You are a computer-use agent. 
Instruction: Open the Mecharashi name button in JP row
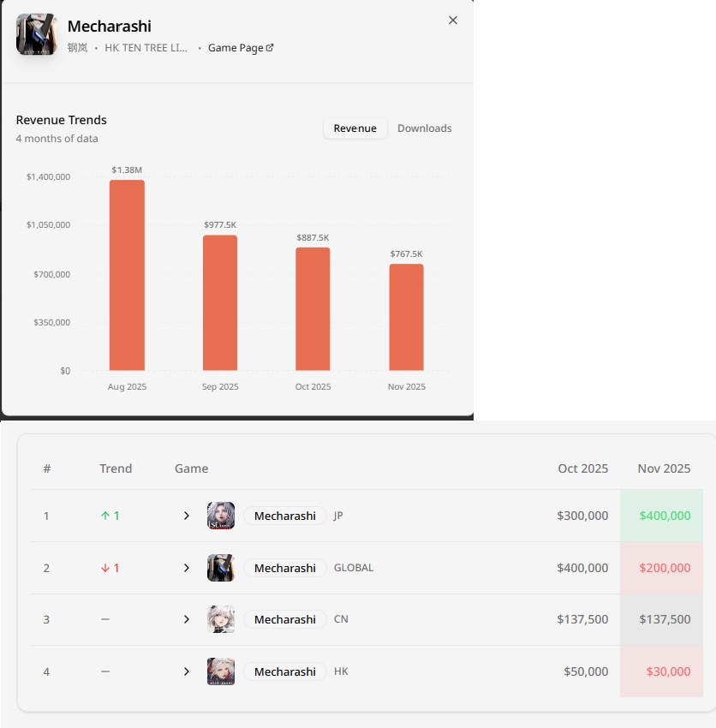[x=285, y=516]
